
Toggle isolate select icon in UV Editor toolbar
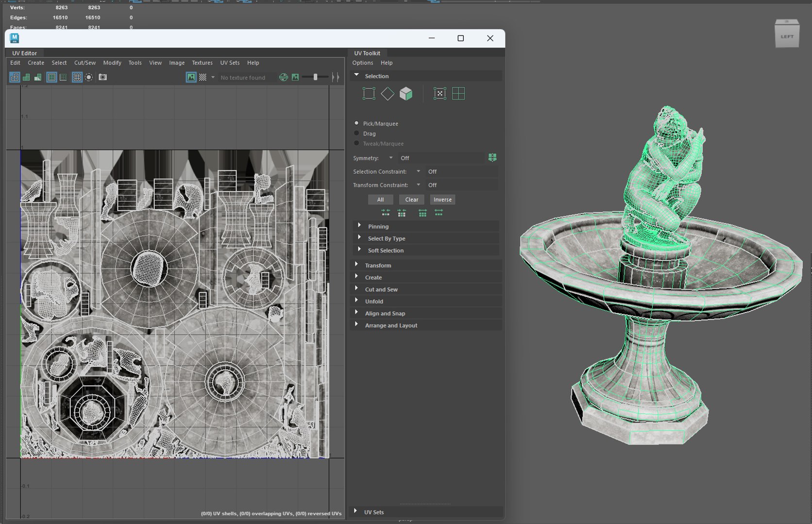(89, 77)
